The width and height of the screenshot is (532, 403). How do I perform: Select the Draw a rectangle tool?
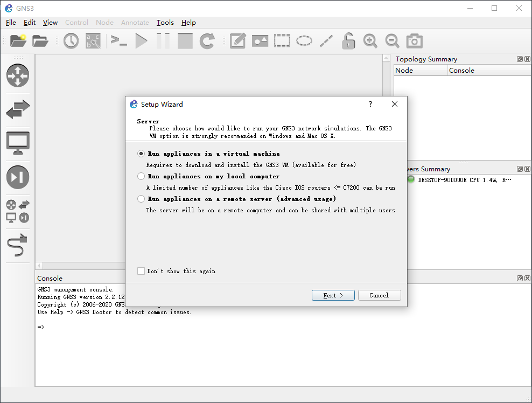282,41
